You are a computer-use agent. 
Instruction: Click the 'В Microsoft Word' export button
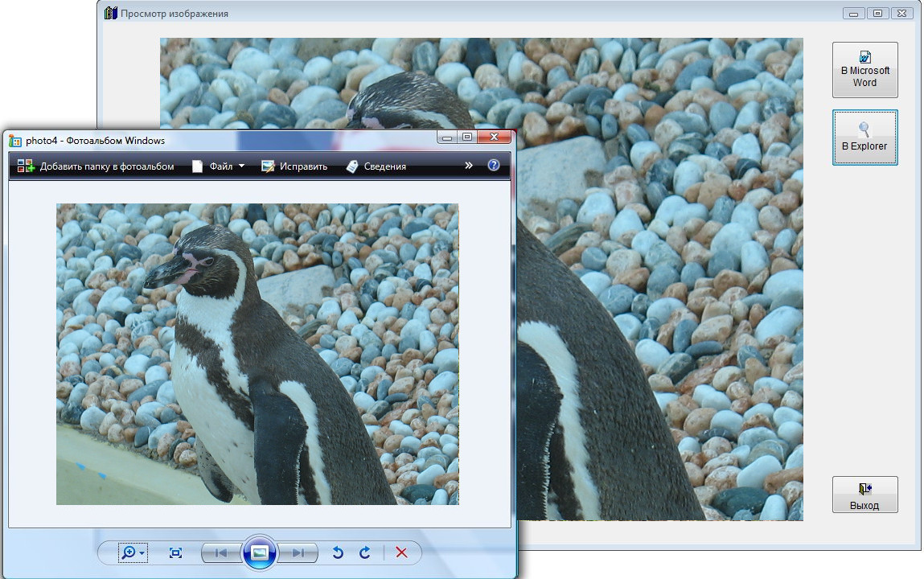click(x=864, y=69)
